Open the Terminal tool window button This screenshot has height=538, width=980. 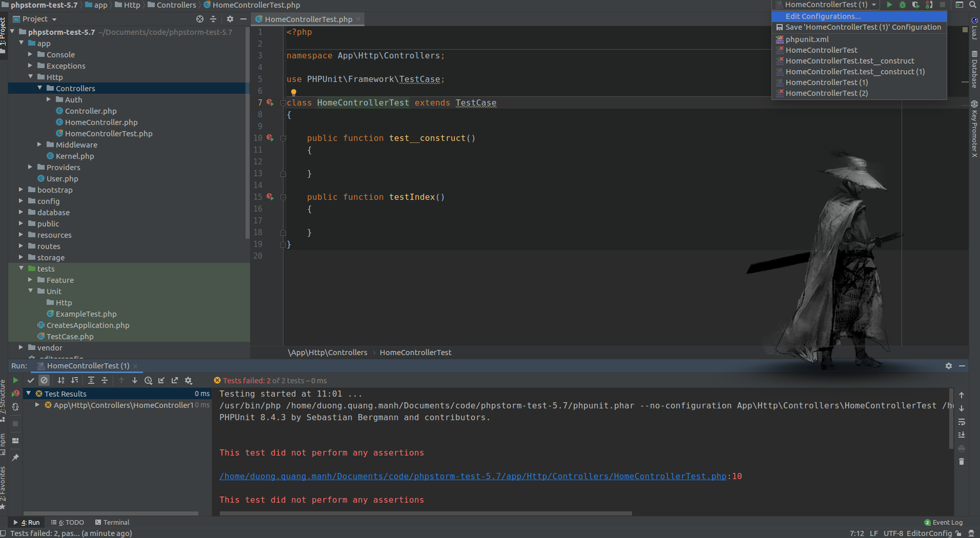pyautogui.click(x=112, y=523)
